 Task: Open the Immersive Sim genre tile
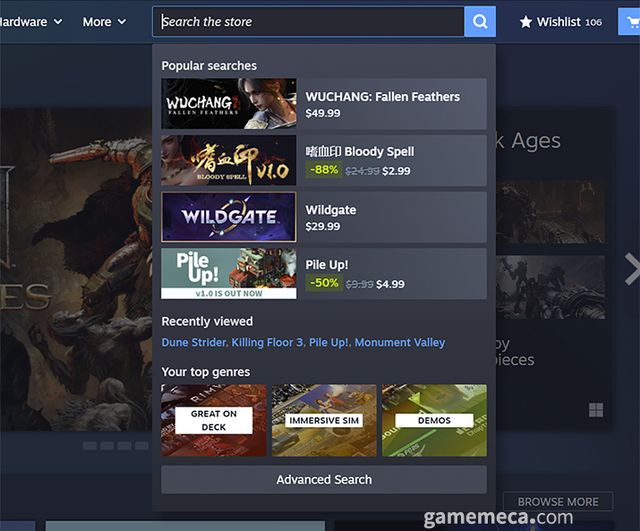[x=324, y=420]
